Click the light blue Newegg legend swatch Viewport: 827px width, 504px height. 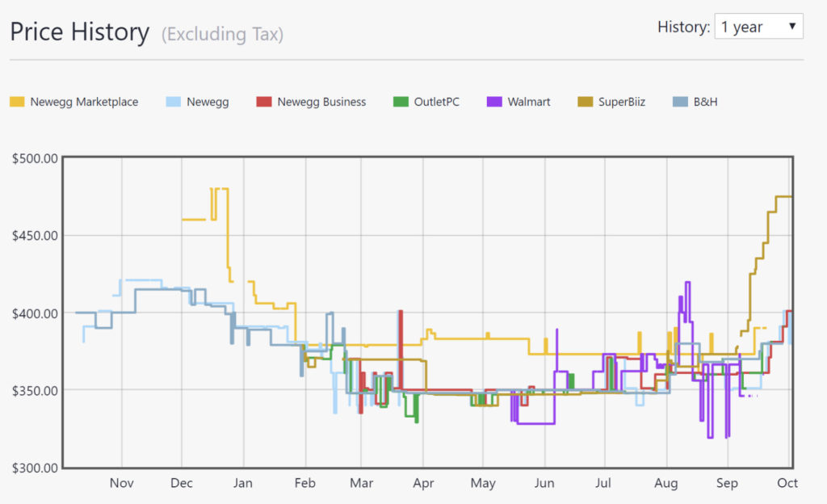tap(173, 102)
